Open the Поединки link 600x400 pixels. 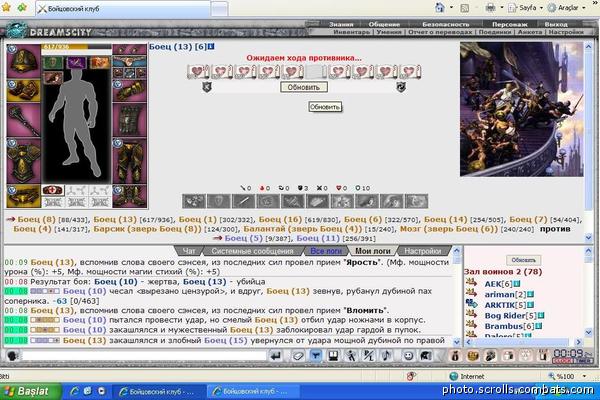[x=494, y=32]
